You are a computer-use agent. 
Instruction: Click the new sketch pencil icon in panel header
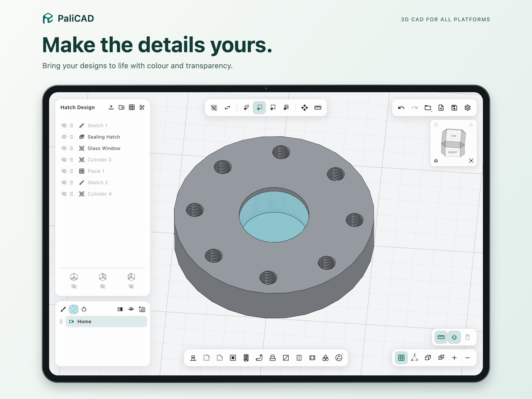point(142,107)
